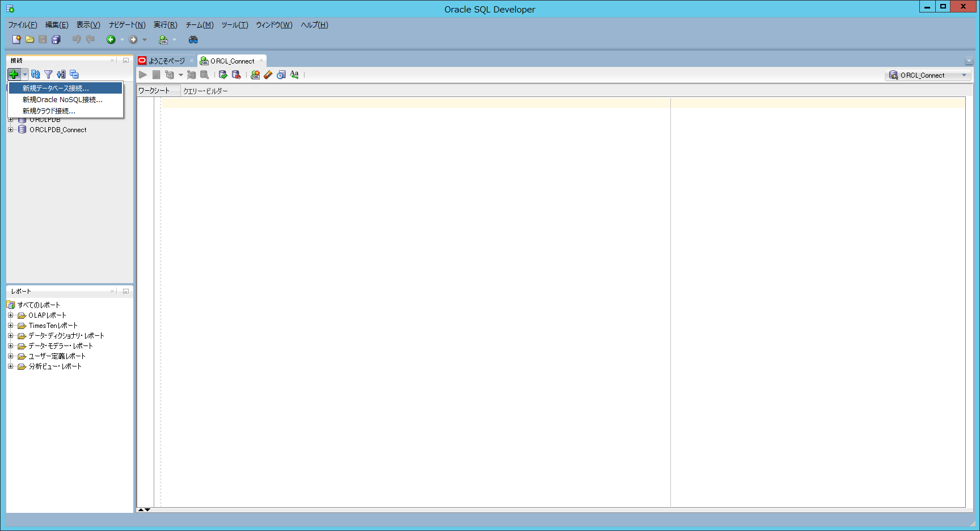Open the ツール(T) menu
980x531 pixels.
tap(235, 25)
